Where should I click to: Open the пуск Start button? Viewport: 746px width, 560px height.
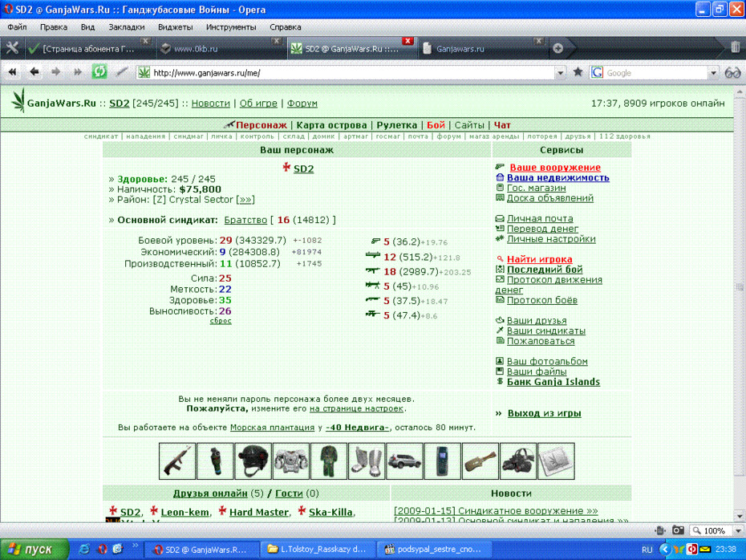[34, 549]
